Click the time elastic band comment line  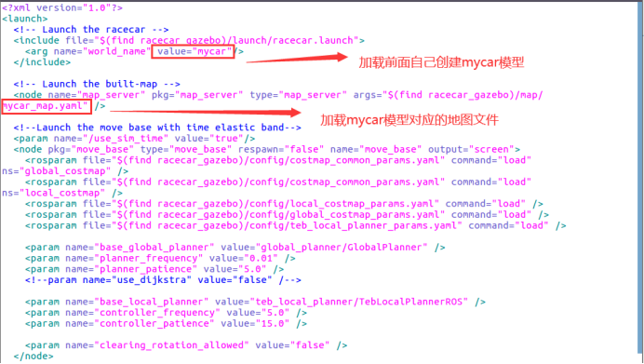point(157,128)
